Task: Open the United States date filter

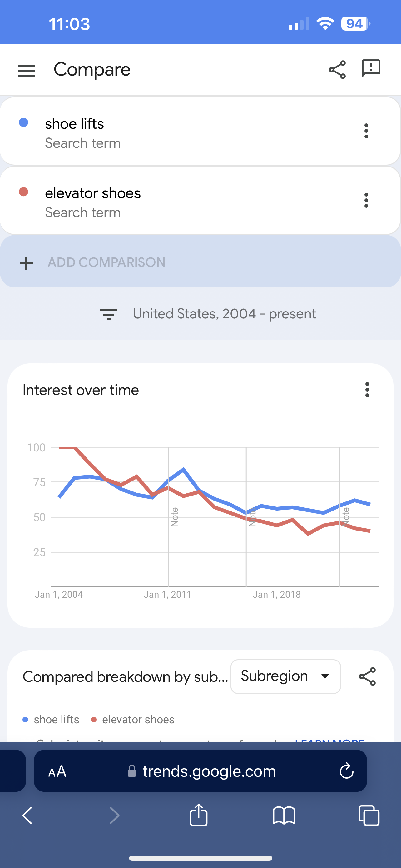Action: click(x=208, y=314)
